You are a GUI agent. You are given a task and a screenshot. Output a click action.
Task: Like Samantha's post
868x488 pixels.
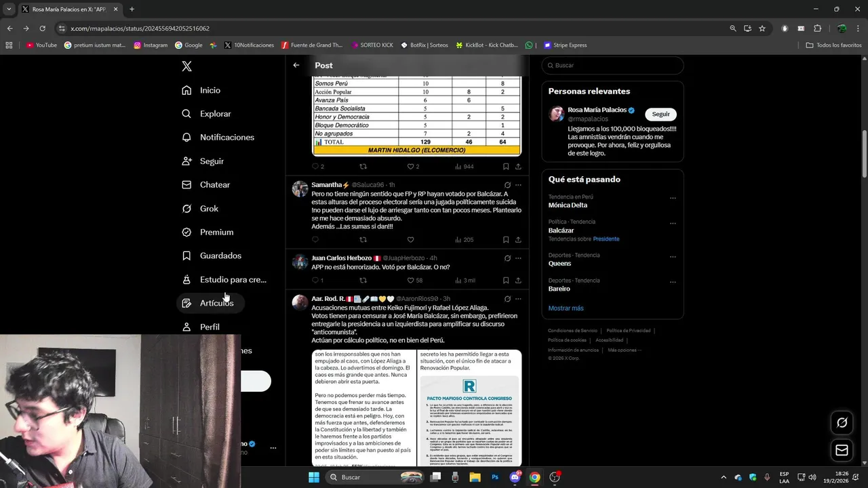point(410,239)
